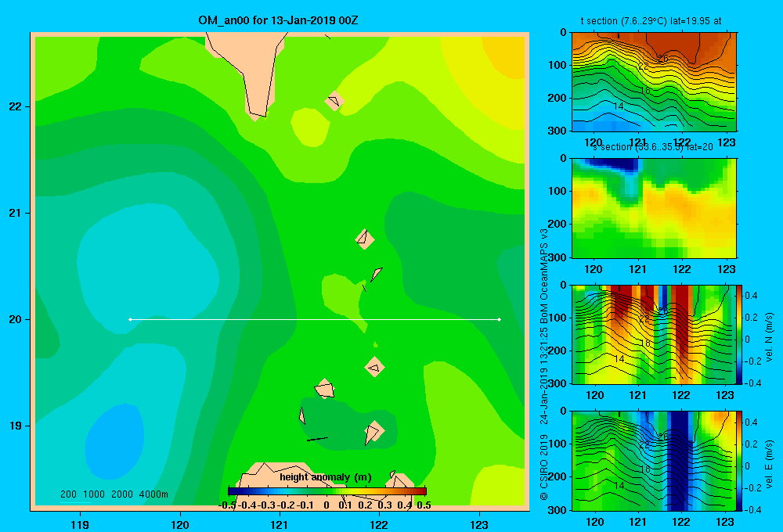
Task: Click the height anomaly color bar
Action: click(x=327, y=491)
